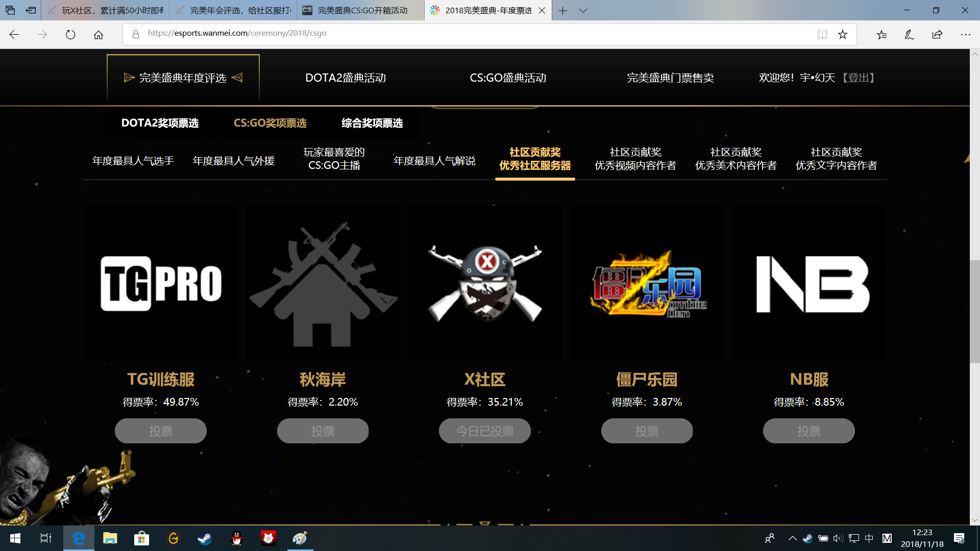Viewport: 980px width, 551px height.
Task: Click the 秋海岸 crossed-rifles house logo
Action: [323, 283]
